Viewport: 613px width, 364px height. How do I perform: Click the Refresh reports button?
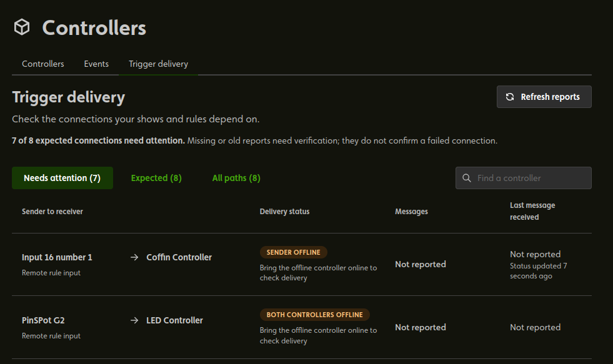(x=544, y=97)
